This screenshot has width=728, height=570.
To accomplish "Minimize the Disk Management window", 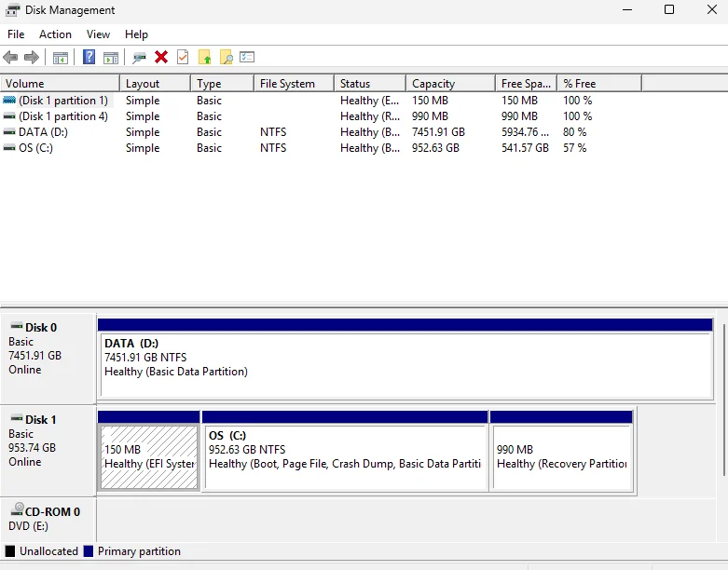I will coord(627,9).
